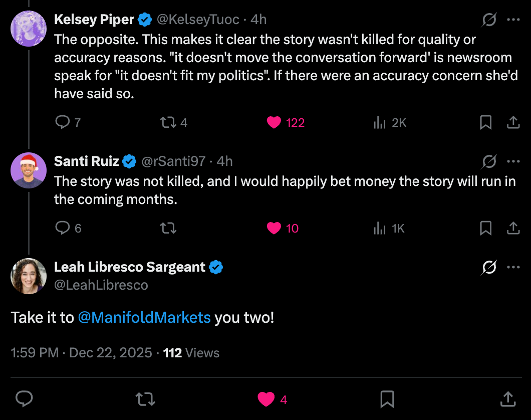Unlike Kelsey Piper's tweet with 122 likes
This screenshot has width=531, height=420.
[274, 122]
